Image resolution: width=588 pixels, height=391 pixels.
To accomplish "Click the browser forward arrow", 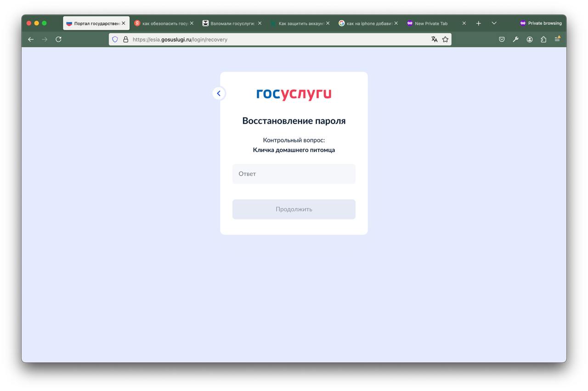I will [x=45, y=40].
